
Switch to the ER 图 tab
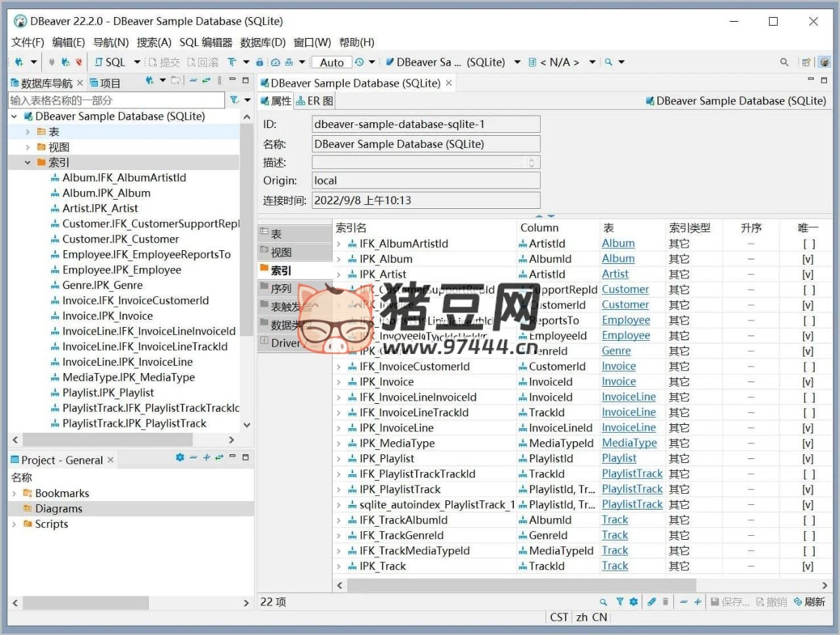pos(314,101)
